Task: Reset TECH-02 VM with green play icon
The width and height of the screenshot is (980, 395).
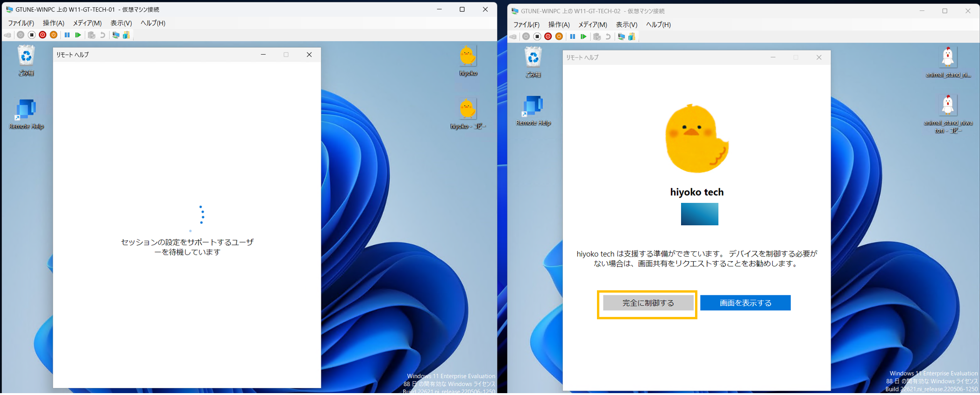Action: 583,36
